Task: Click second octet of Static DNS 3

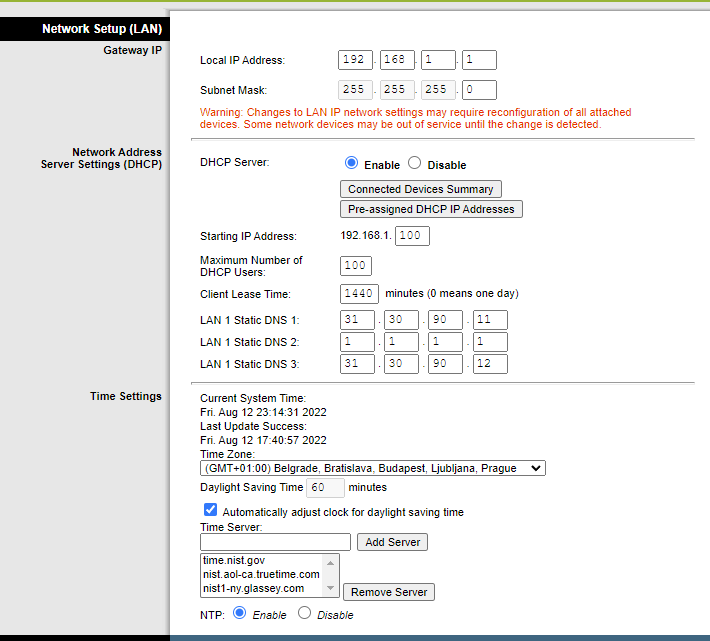Action: (x=401, y=364)
